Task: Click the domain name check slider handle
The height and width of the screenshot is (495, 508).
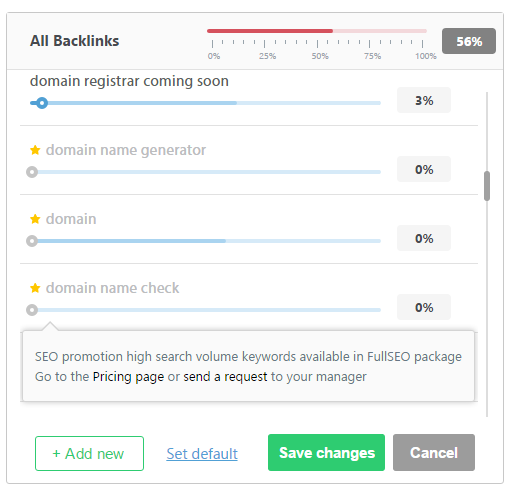Action: [x=32, y=310]
